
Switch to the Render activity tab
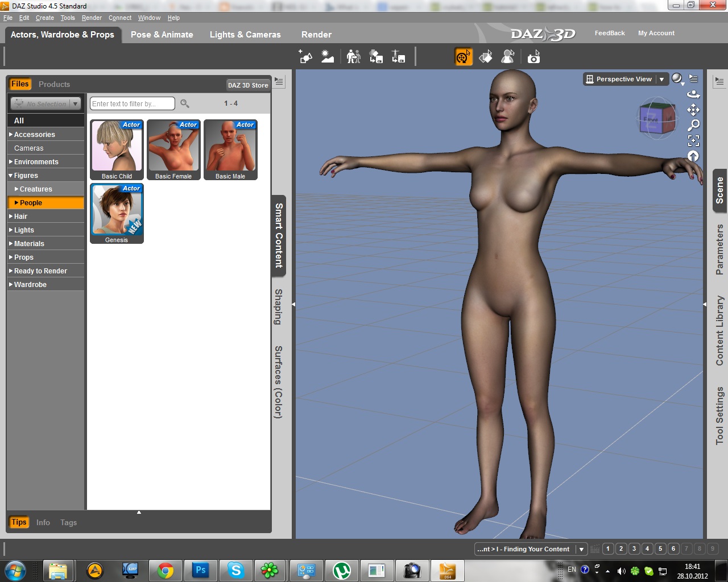click(316, 35)
